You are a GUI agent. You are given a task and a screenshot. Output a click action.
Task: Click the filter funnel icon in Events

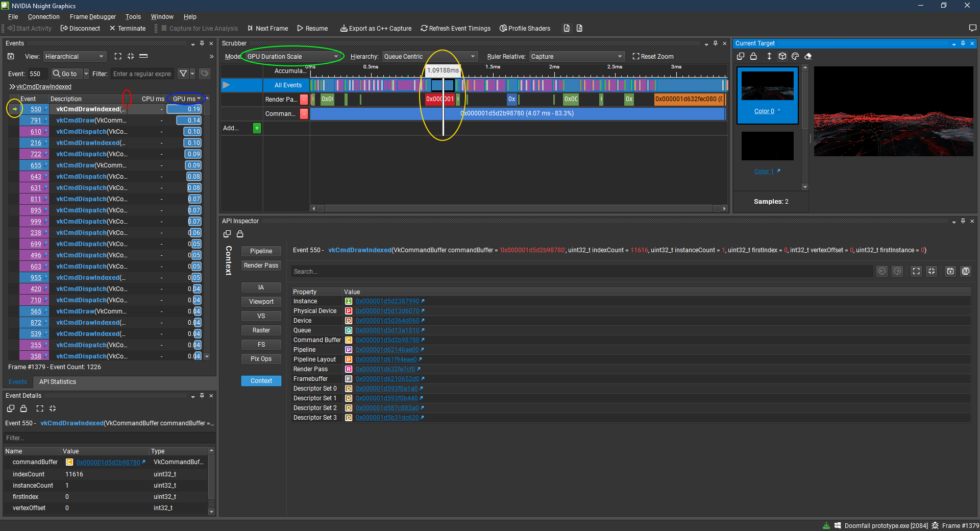[183, 74]
